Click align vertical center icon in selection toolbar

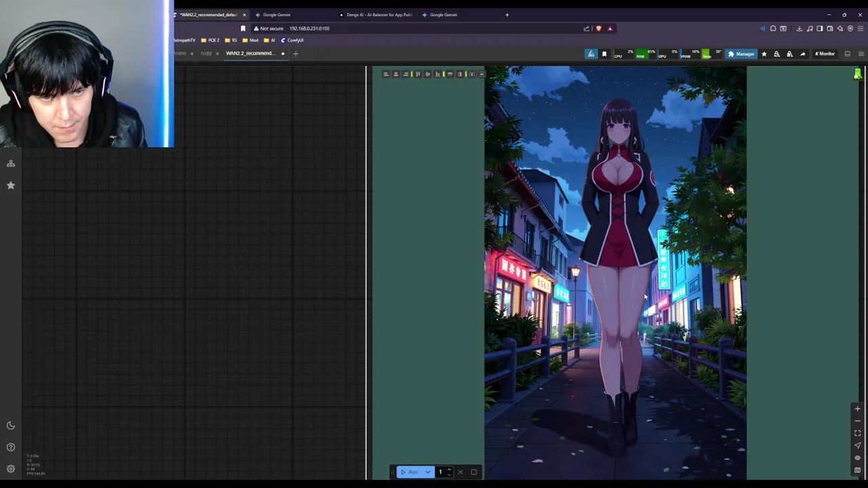click(x=428, y=74)
